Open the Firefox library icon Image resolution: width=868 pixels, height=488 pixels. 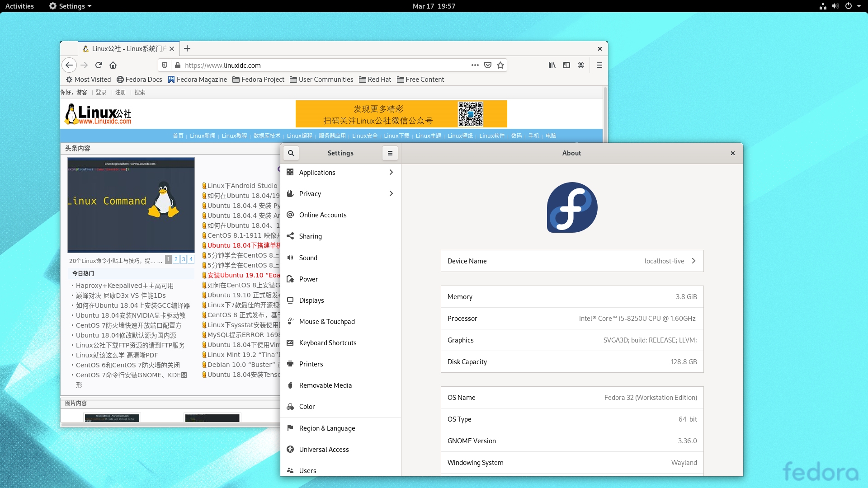point(552,65)
